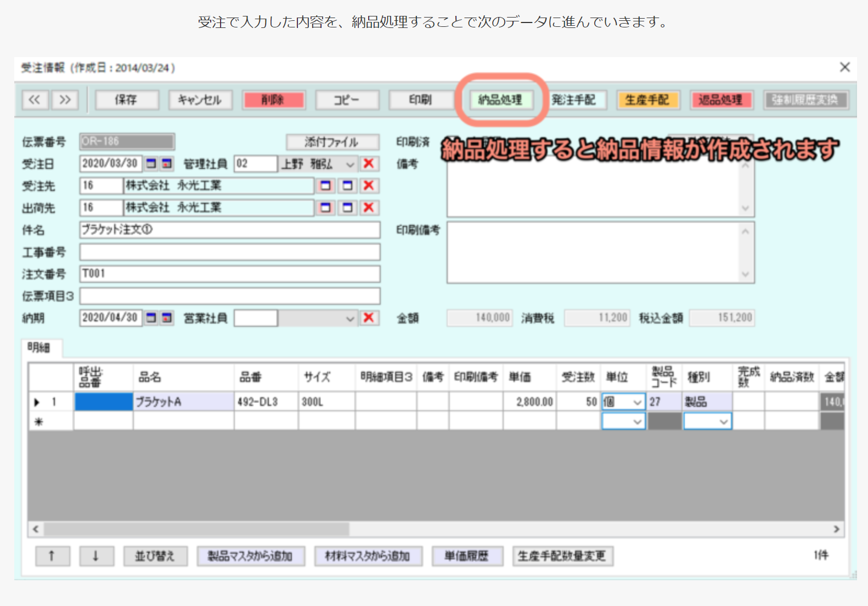Image resolution: width=868 pixels, height=606 pixels.
Task: Move detail row down with arrow button
Action: (x=96, y=556)
